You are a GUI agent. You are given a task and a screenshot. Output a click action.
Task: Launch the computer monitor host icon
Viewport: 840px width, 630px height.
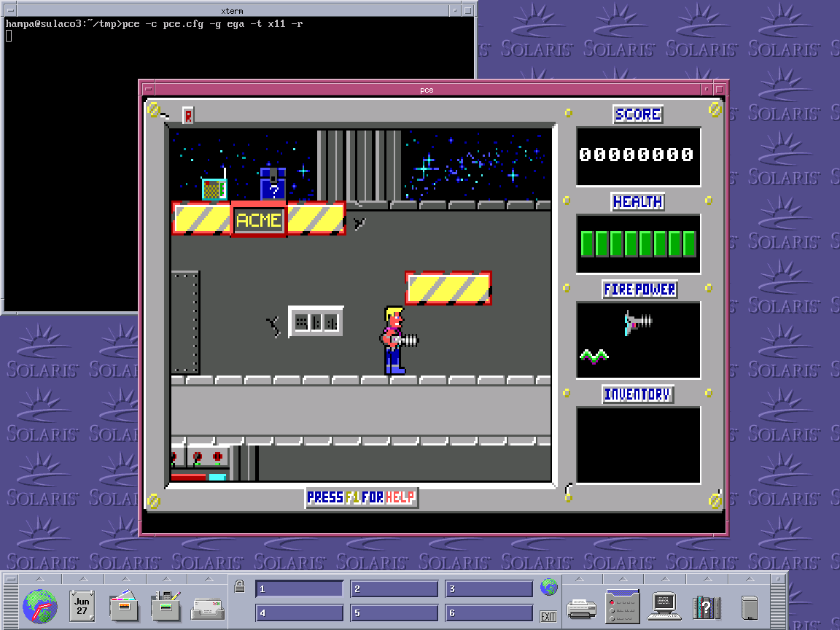click(x=664, y=607)
